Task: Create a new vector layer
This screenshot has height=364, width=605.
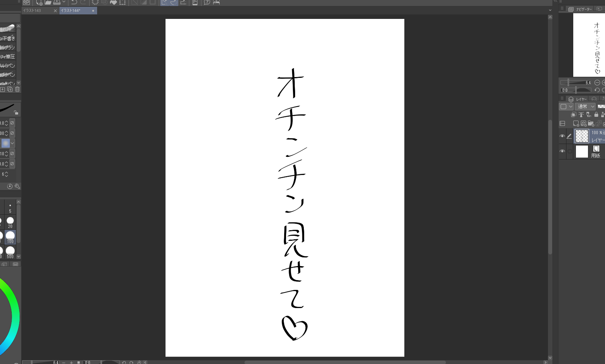Action: pyautogui.click(x=583, y=124)
